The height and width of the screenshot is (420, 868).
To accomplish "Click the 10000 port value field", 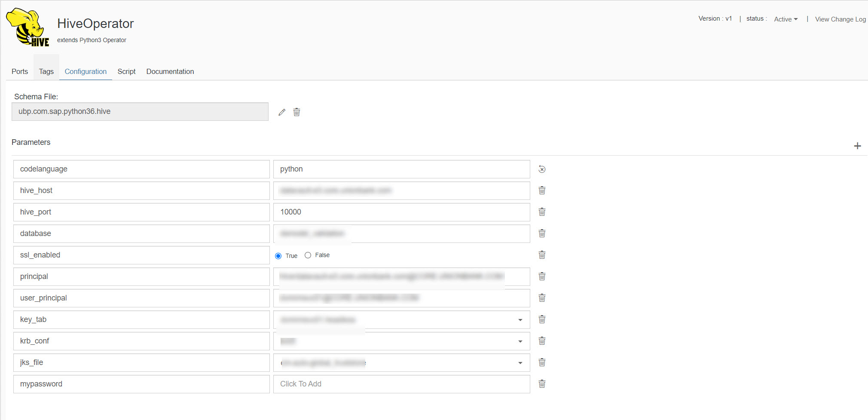I will (402, 212).
